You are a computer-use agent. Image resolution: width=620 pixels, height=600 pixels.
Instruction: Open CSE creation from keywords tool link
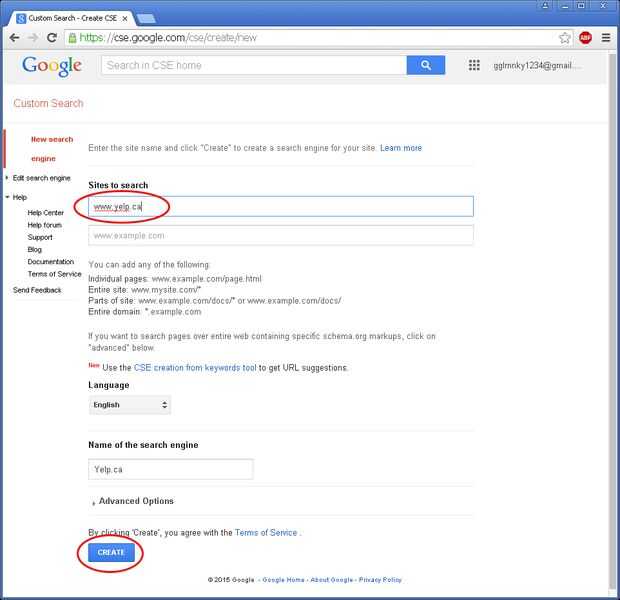tap(195, 368)
